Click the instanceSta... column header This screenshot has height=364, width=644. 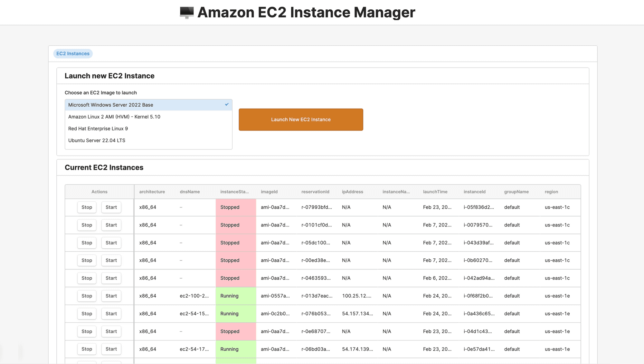click(x=234, y=192)
